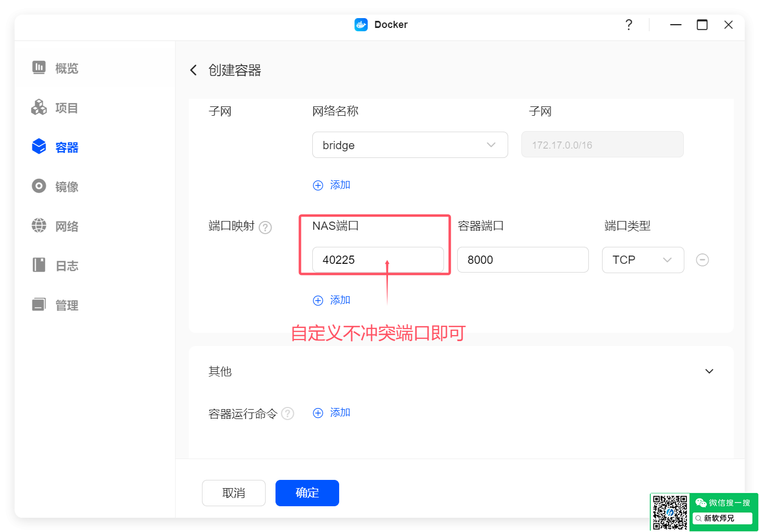Click the 取消 cancel button
This screenshot has height=532, width=759.
point(233,493)
